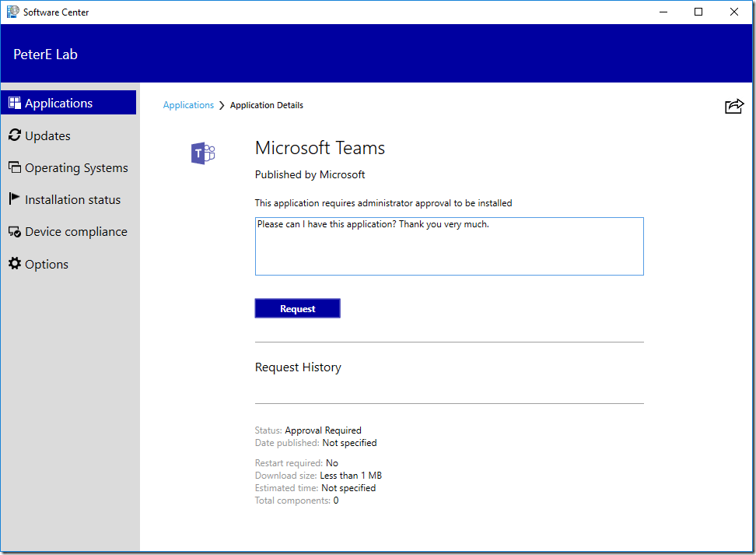Viewport: 756px width, 555px height.
Task: Select the Device compliance label
Action: (x=75, y=232)
